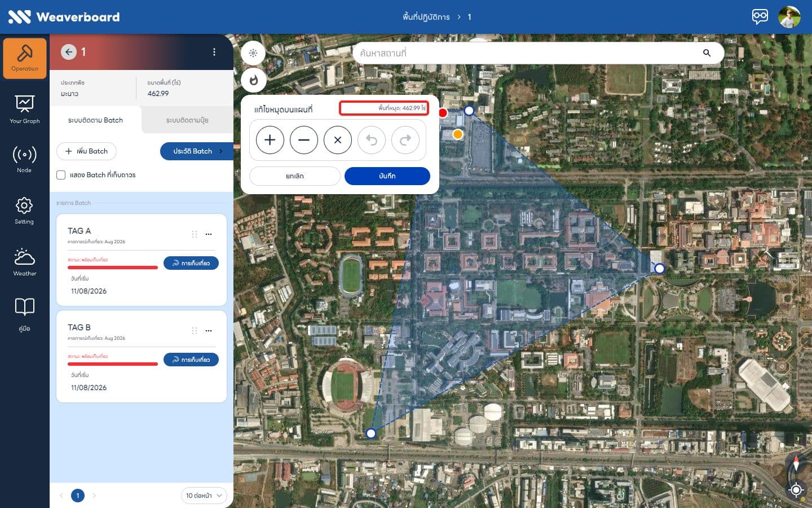Open the Operation sidebar section
Image resolution: width=812 pixels, height=508 pixels.
coord(25,58)
